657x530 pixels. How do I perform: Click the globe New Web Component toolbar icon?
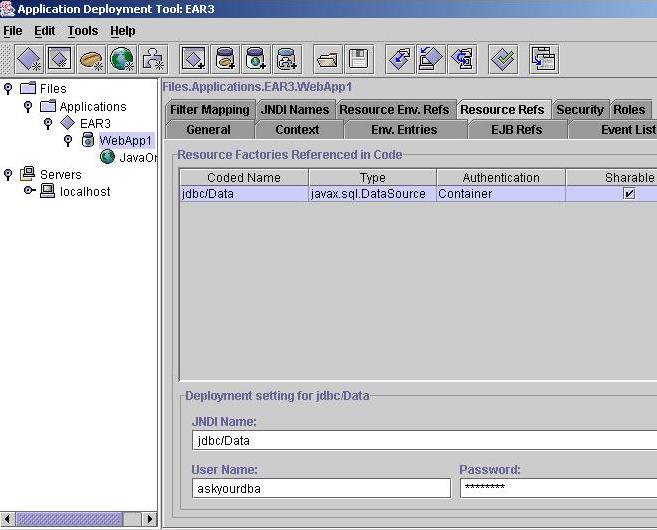(x=122, y=59)
